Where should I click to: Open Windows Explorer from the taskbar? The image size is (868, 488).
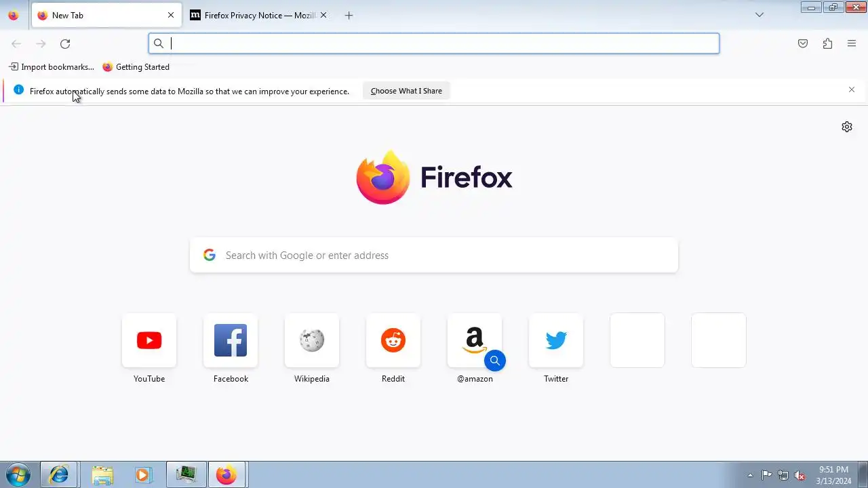(102, 475)
